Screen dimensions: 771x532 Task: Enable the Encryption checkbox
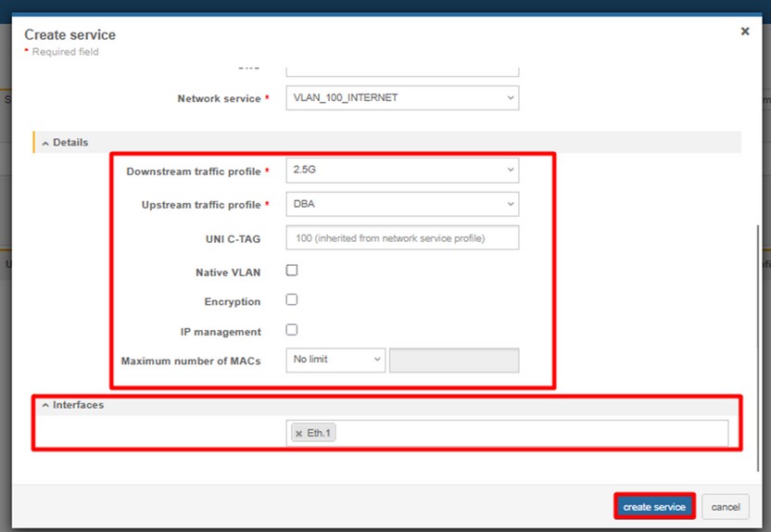pyautogui.click(x=292, y=300)
